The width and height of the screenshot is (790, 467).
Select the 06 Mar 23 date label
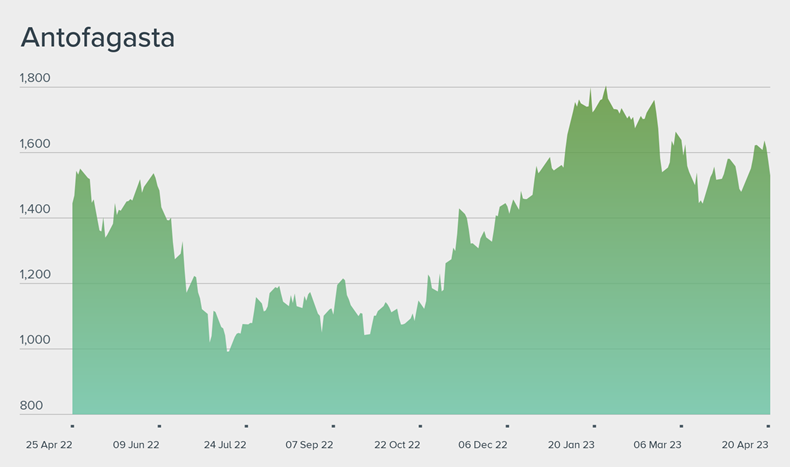(x=657, y=444)
